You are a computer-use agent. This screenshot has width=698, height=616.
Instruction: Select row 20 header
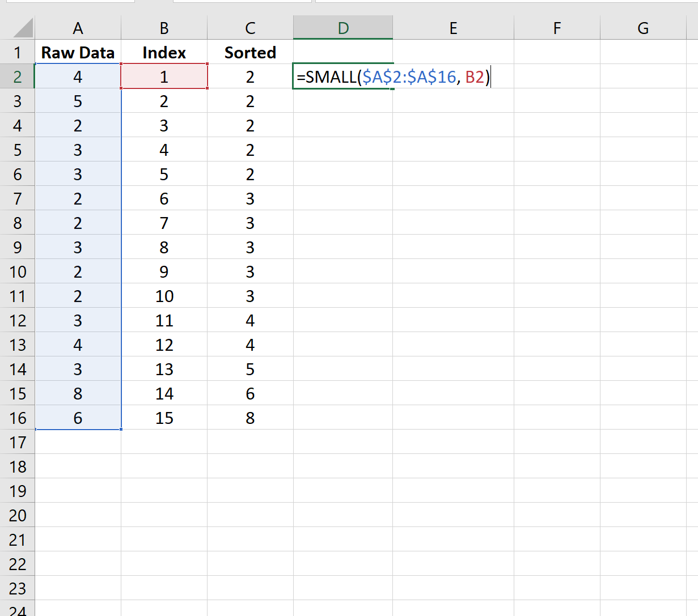click(x=18, y=515)
